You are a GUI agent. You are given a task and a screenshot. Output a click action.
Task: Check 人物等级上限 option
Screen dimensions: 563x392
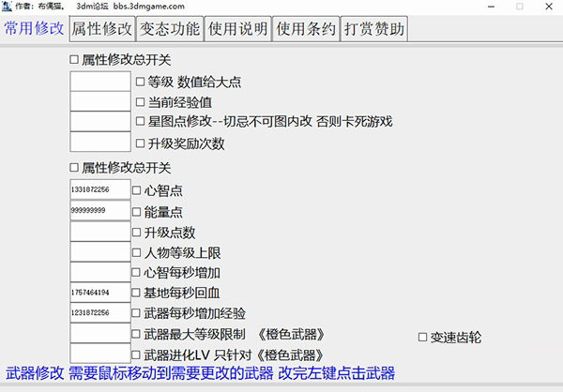[136, 252]
